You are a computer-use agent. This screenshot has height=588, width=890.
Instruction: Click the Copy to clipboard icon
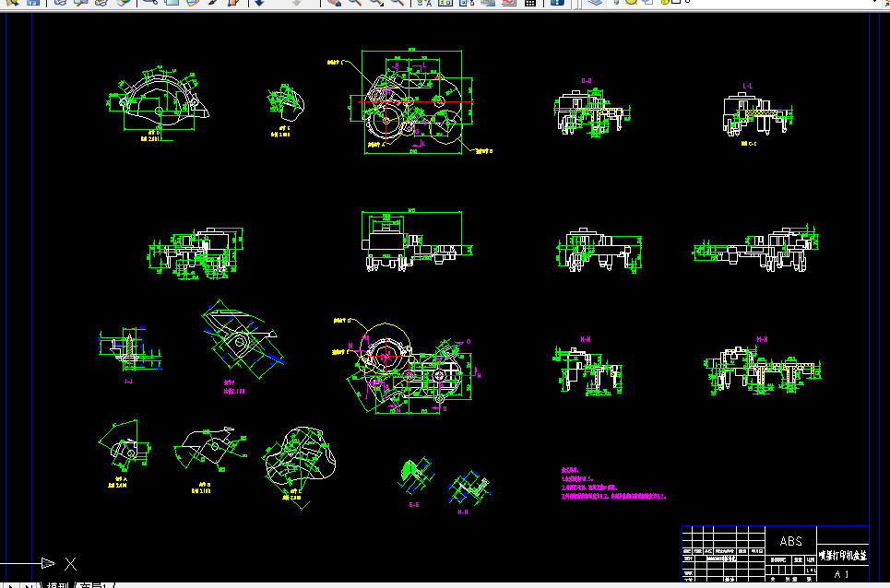click(172, 2)
